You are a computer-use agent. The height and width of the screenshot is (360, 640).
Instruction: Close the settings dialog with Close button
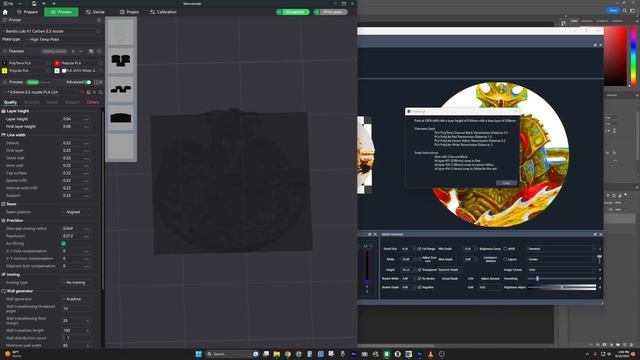(507, 183)
